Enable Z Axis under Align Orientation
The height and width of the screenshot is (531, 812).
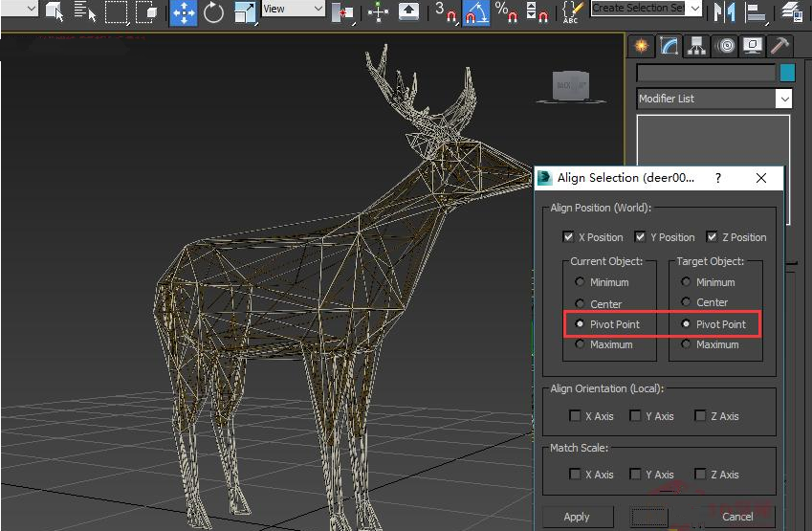pos(700,415)
